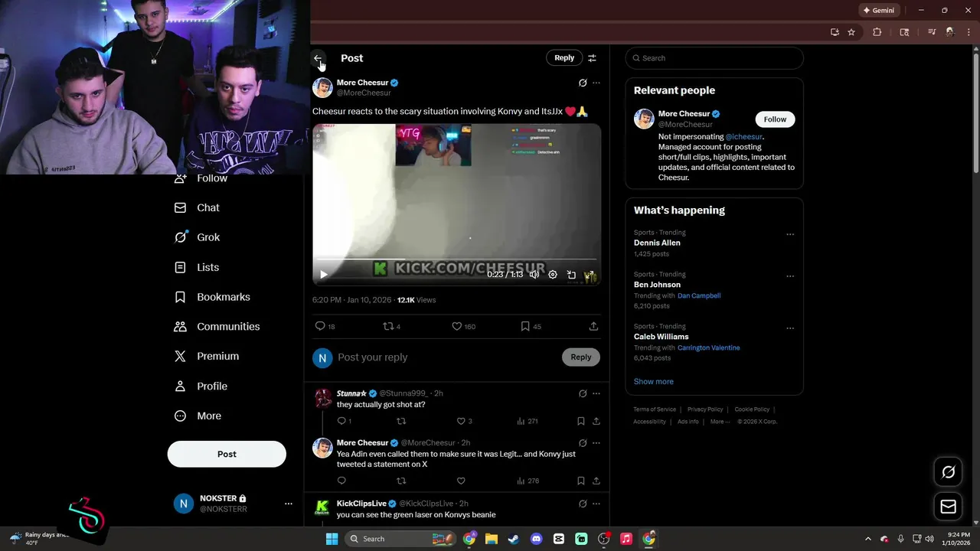Image resolution: width=980 pixels, height=551 pixels.
Task: Open video settings gear
Action: coord(553,275)
